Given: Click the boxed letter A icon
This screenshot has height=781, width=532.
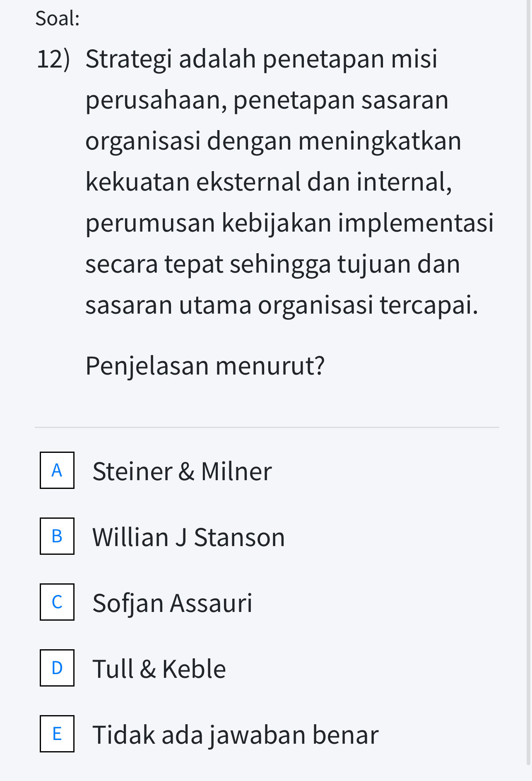Looking at the screenshot, I should coord(56,471).
